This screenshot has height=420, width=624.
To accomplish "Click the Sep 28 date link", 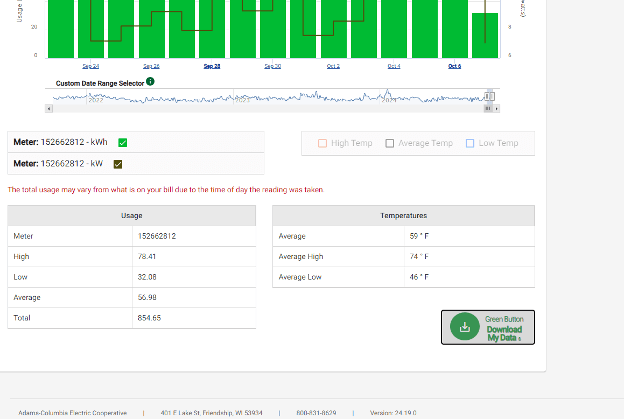I will (212, 66).
